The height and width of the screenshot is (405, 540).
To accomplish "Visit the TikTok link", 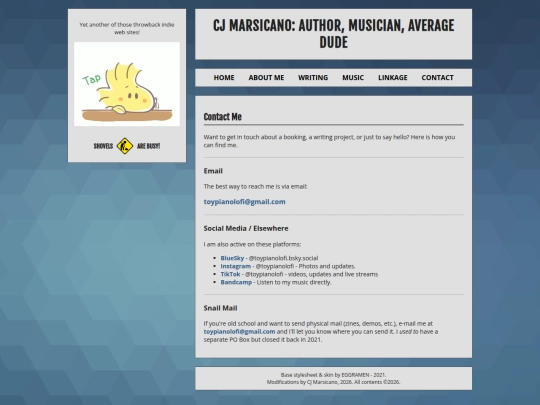I will pyautogui.click(x=230, y=274).
